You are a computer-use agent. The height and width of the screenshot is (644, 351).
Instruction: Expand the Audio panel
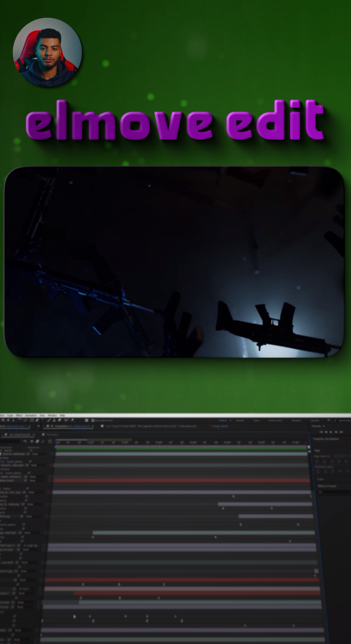321,479
